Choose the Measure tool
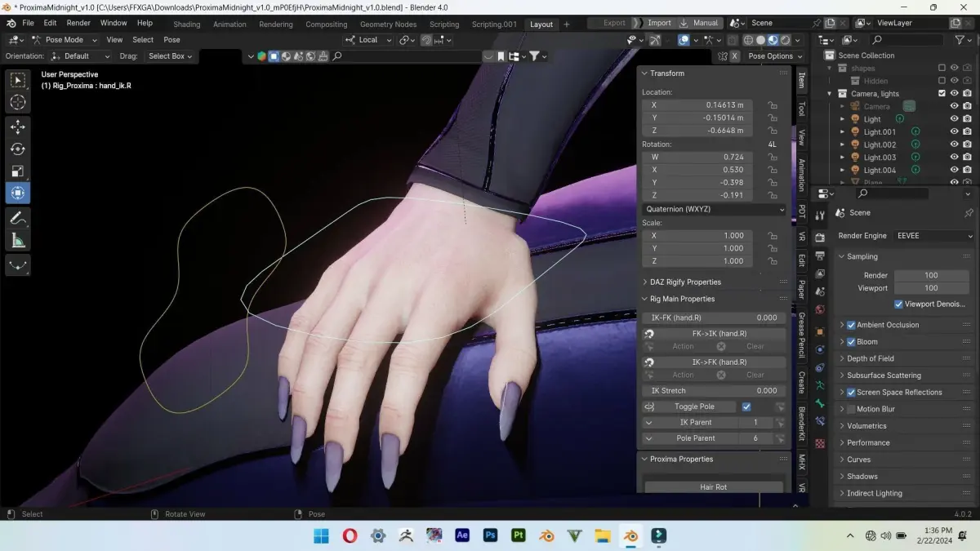The image size is (980, 551). tap(18, 241)
